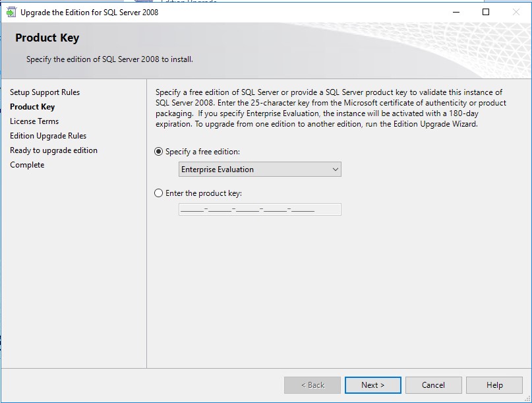The height and width of the screenshot is (403, 532).
Task: Minimize the Upgrade Edition window
Action: (x=456, y=12)
